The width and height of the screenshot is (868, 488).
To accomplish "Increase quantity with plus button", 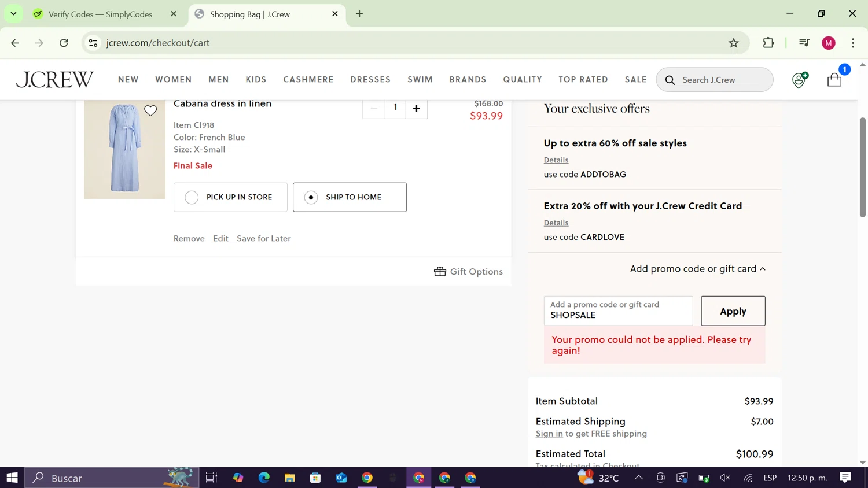I will [417, 108].
